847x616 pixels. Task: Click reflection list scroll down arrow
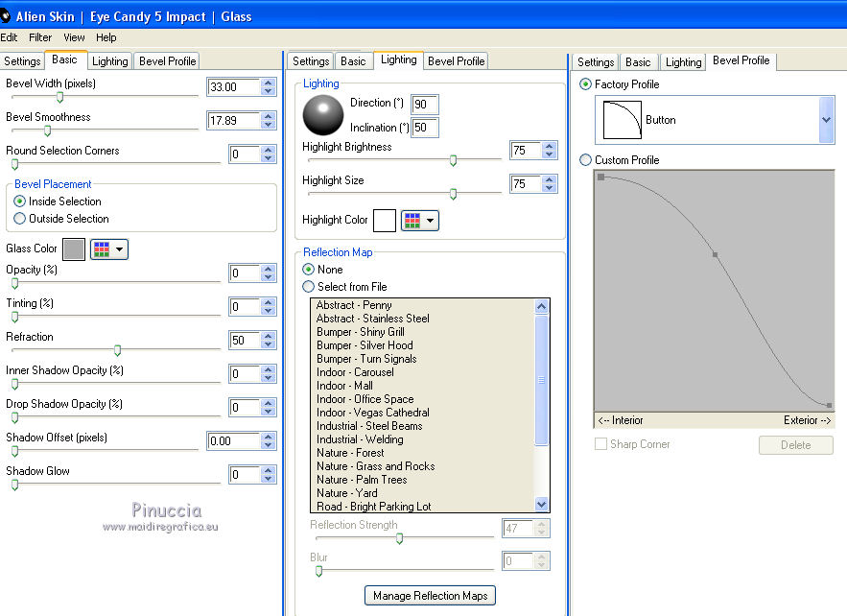(x=542, y=504)
